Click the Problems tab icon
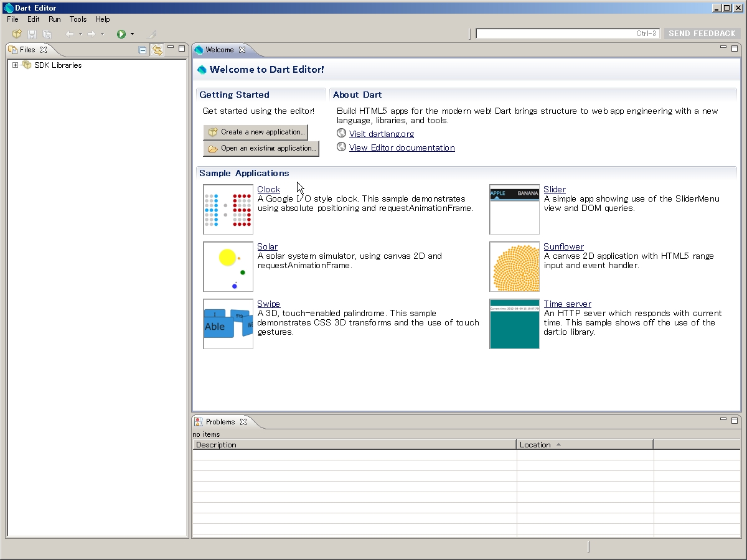The height and width of the screenshot is (560, 747). [199, 422]
